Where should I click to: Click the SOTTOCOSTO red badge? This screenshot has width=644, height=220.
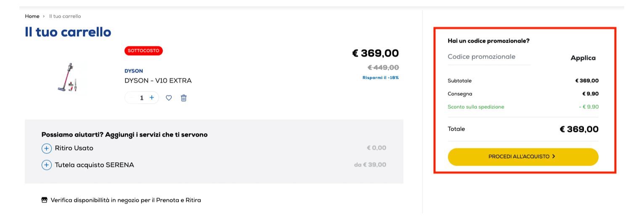click(x=143, y=51)
